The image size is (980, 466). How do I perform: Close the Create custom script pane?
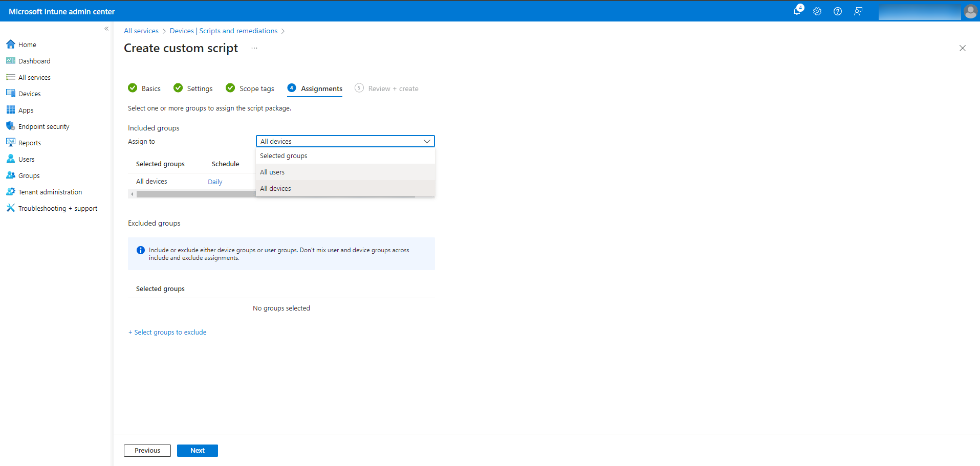coord(963,48)
